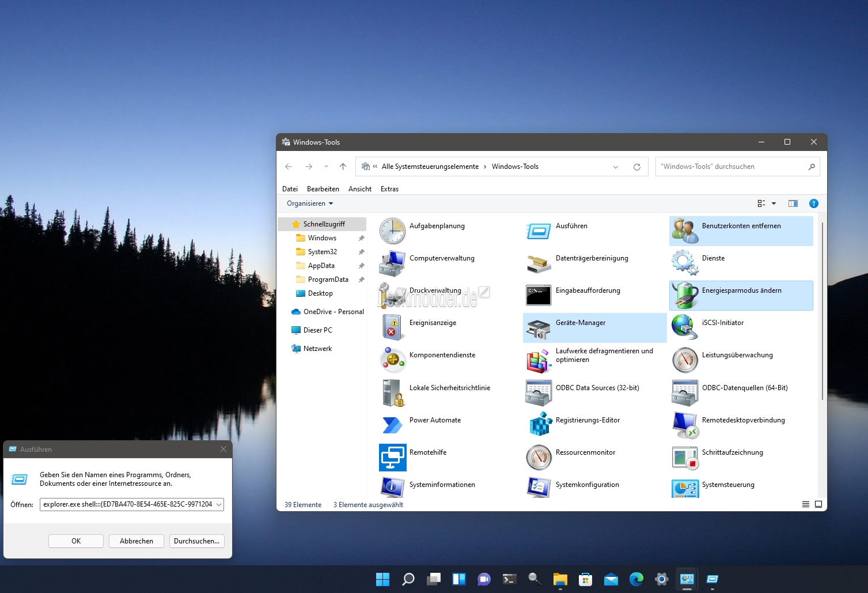
Task: Open Aufgabenplanung clock icon
Action: point(392,231)
